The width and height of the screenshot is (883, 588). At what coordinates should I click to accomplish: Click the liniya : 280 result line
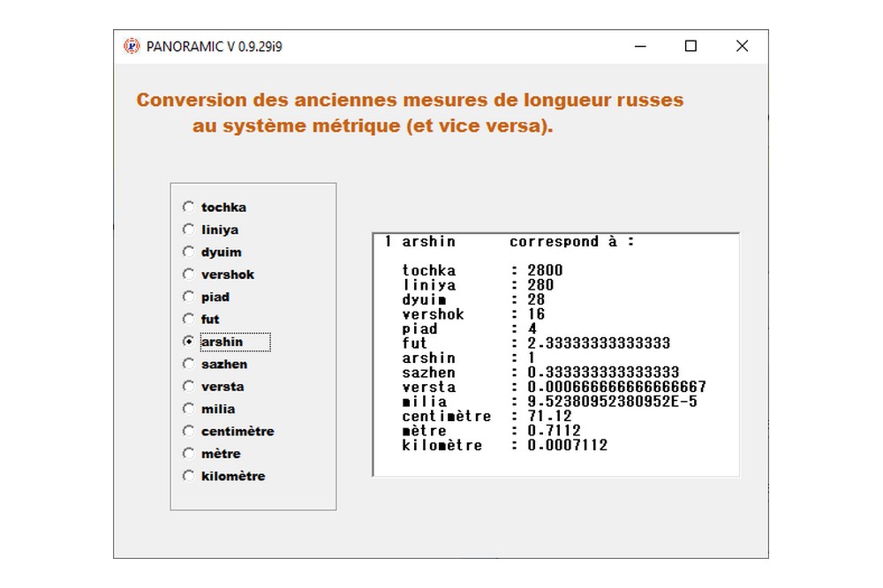click(x=478, y=285)
